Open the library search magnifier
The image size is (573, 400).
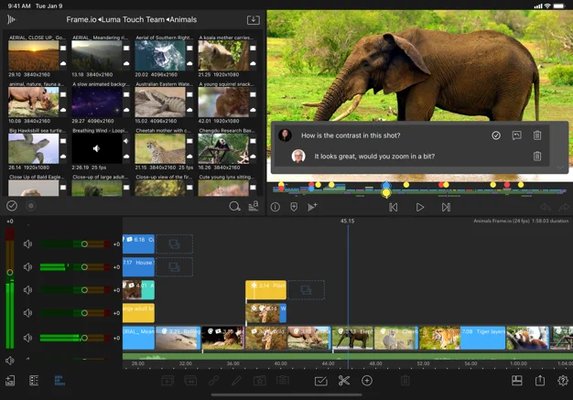[234, 206]
